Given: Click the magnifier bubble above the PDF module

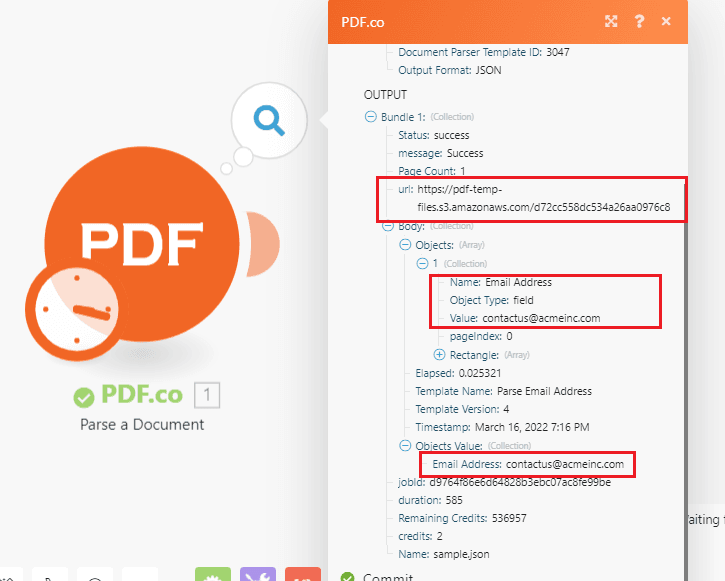Looking at the screenshot, I should (267, 121).
